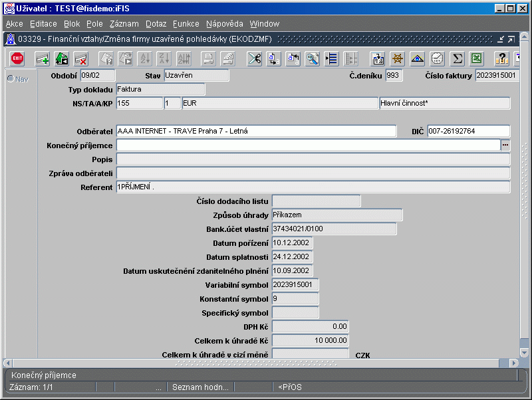Click the ship wheel navigator icon
Image resolution: width=532 pixels, height=400 pixels.
coord(398,58)
